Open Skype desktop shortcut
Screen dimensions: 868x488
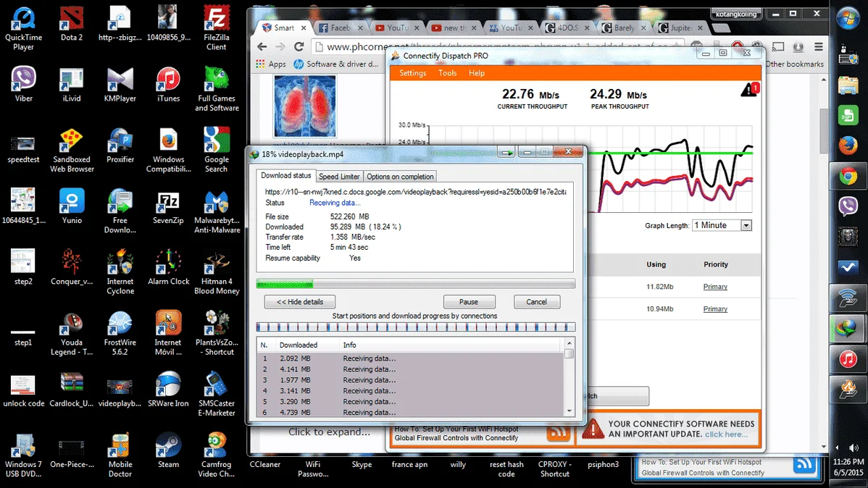tap(362, 464)
